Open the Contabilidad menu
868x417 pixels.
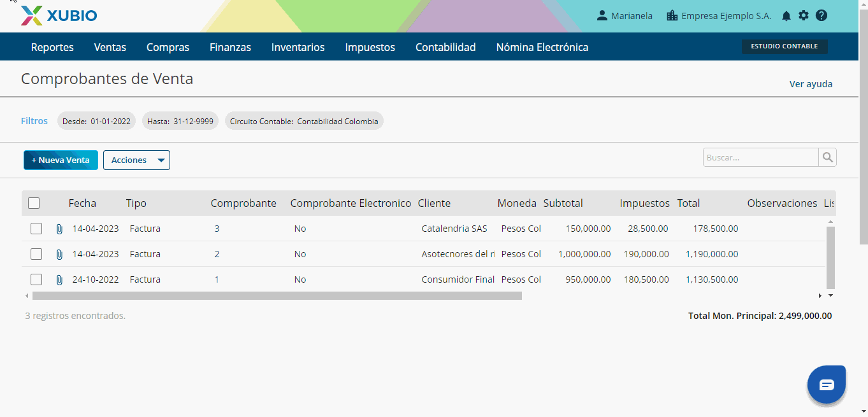[445, 47]
